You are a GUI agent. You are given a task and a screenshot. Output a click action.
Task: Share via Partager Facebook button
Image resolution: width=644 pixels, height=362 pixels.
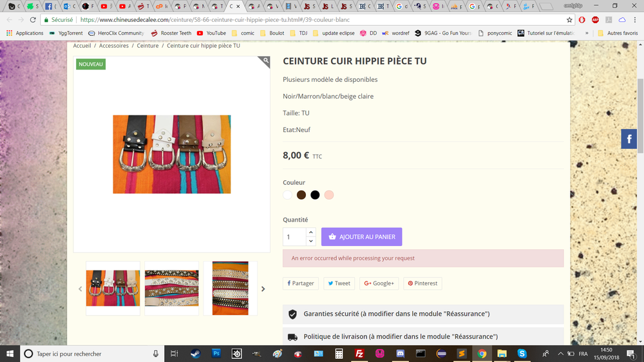click(x=301, y=283)
